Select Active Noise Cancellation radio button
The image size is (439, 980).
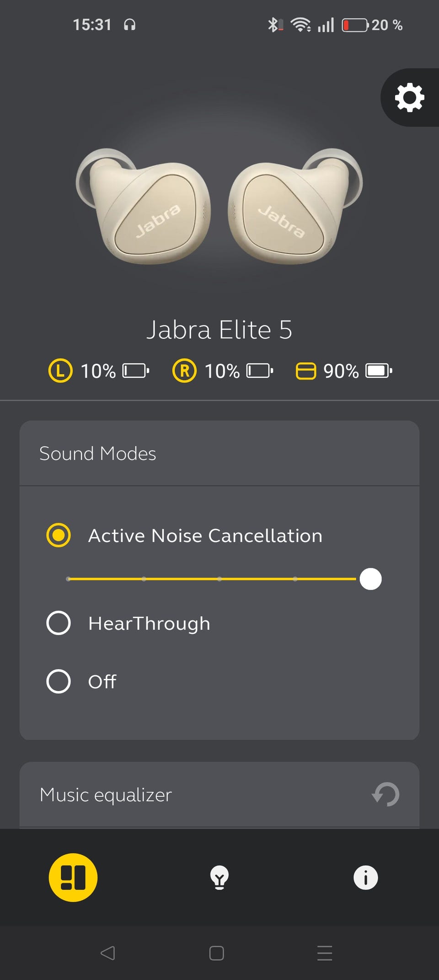(x=59, y=535)
